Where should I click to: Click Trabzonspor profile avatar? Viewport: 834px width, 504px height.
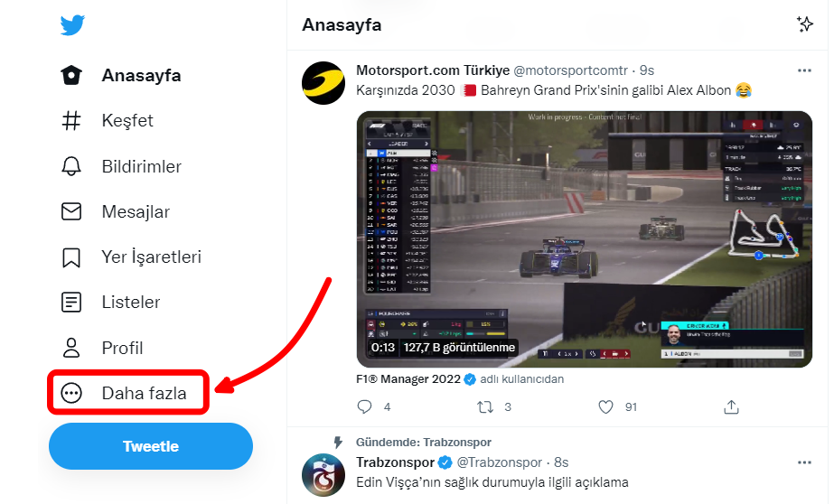323,473
